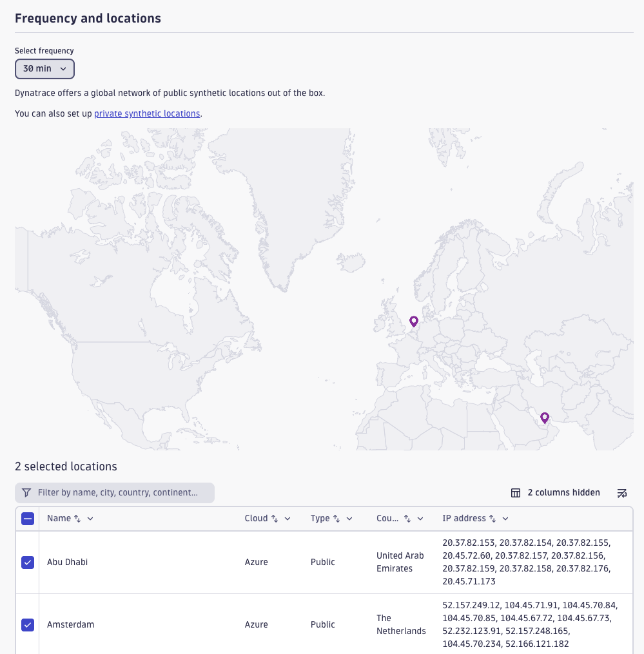This screenshot has height=654, width=644.
Task: Expand the Type column menu chevron
Action: (x=349, y=518)
